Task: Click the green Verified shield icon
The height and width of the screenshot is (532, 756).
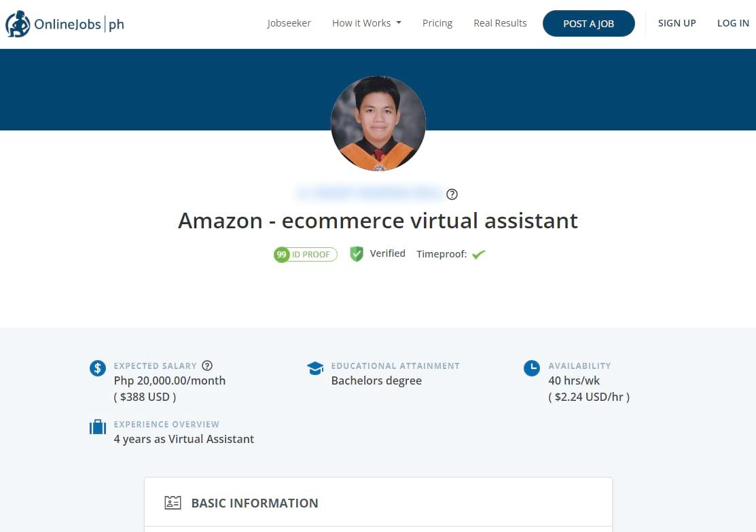Action: pos(356,253)
